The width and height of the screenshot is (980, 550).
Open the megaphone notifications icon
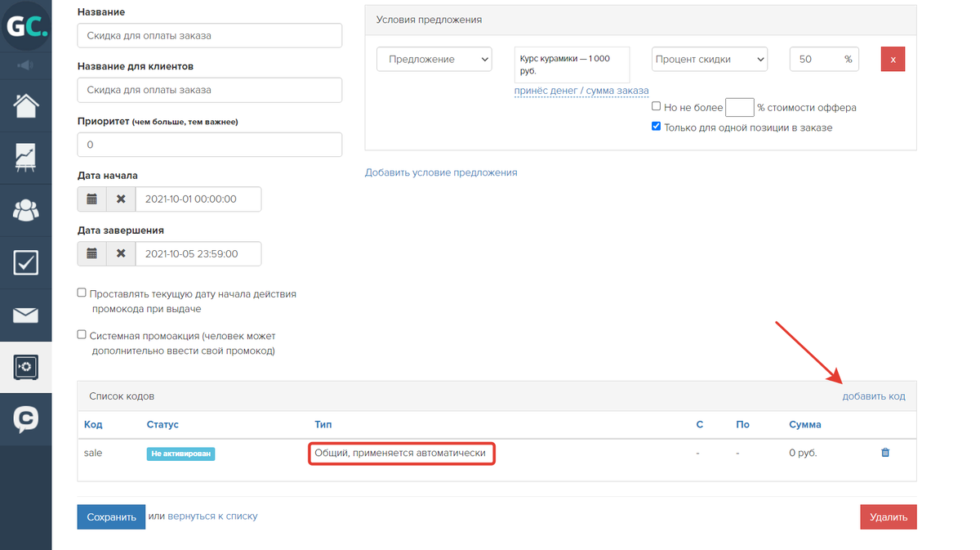click(25, 65)
